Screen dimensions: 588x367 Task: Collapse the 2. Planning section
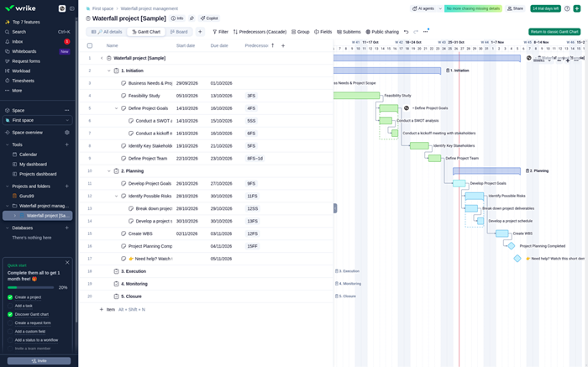tap(108, 171)
